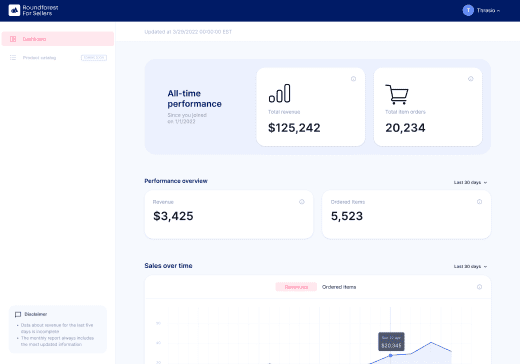Viewport: 520px width, 364px height.
Task: Click the info icon on Ordered Items card
Action: [x=479, y=202]
